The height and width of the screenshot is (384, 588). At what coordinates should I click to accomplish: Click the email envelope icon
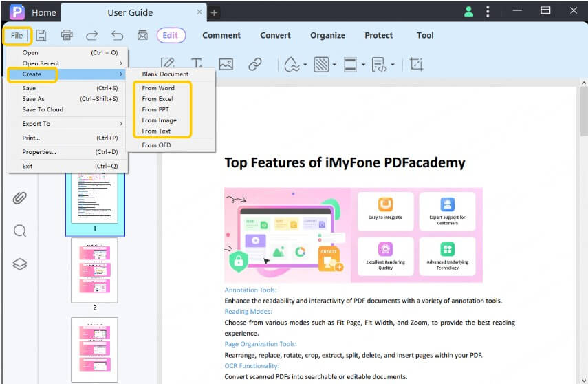tap(142, 35)
